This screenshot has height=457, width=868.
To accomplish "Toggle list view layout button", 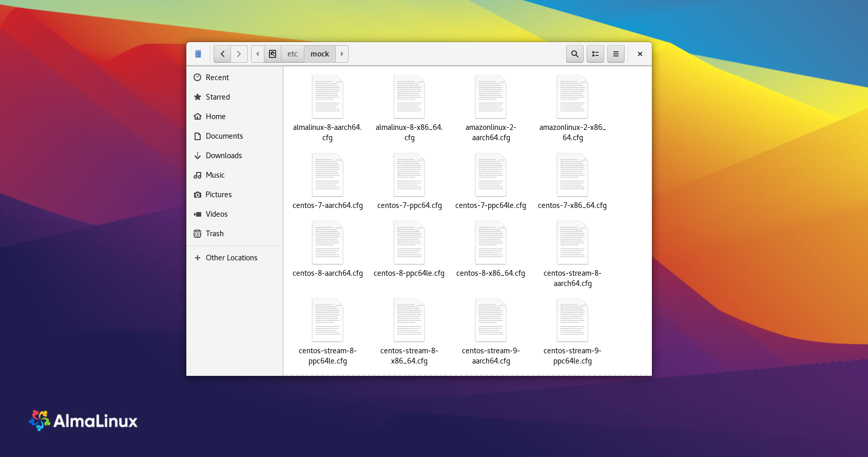I will click(595, 54).
